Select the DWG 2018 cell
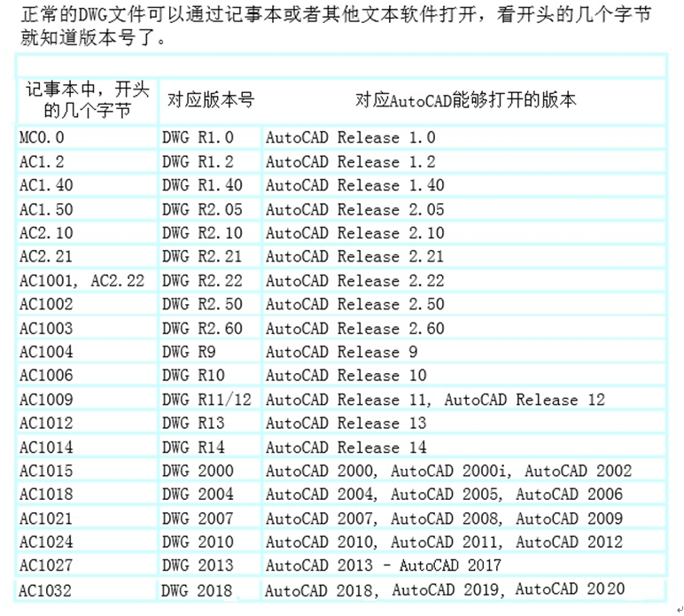Image resolution: width=684 pixels, height=616 pixels. [x=209, y=590]
